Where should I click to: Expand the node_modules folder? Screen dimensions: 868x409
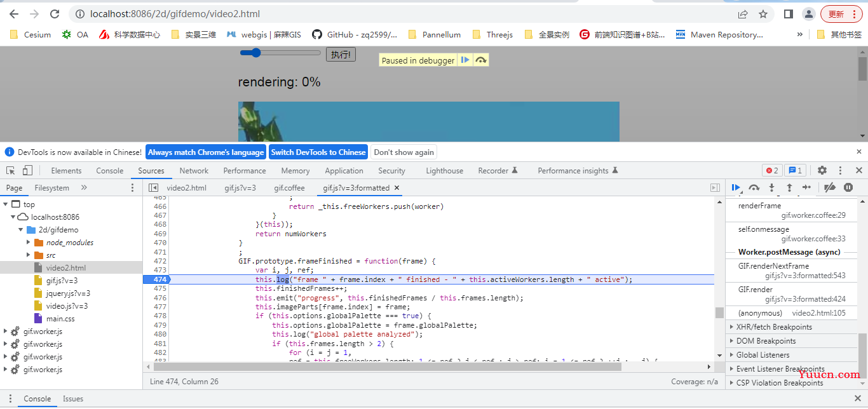[29, 243]
